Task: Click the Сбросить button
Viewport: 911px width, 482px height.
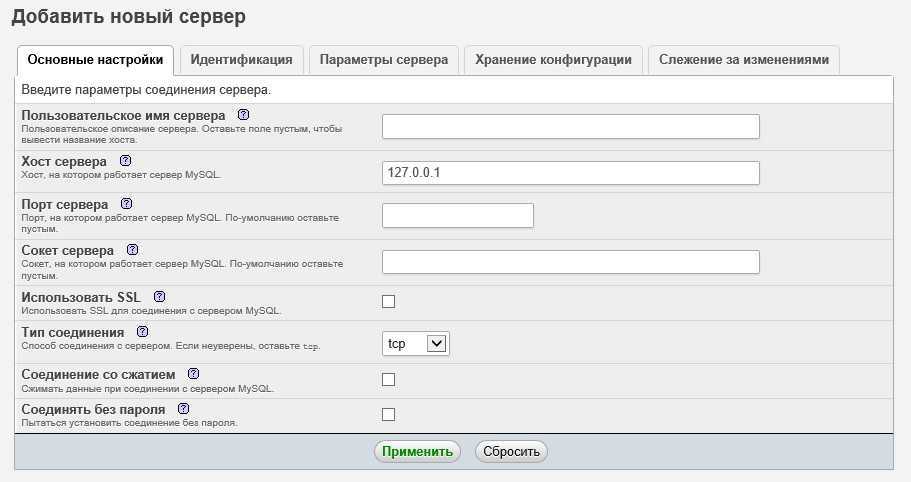Action: point(511,451)
